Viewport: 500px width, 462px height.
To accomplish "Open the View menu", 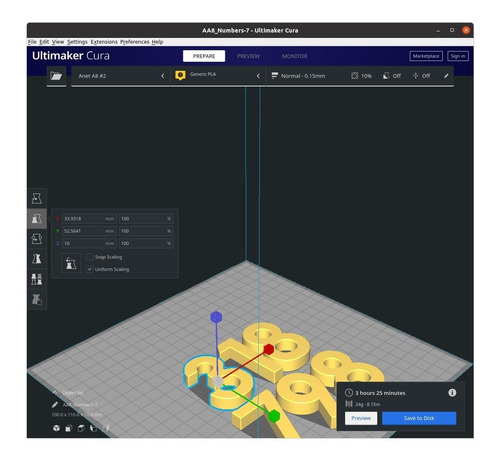I will [x=58, y=42].
